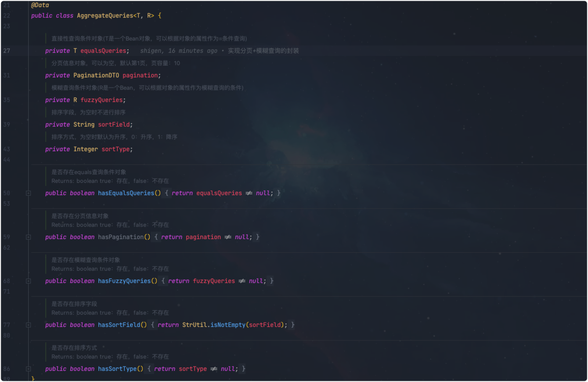The image size is (588, 382).
Task: Click the Integer type on line 43
Action: [x=86, y=149]
